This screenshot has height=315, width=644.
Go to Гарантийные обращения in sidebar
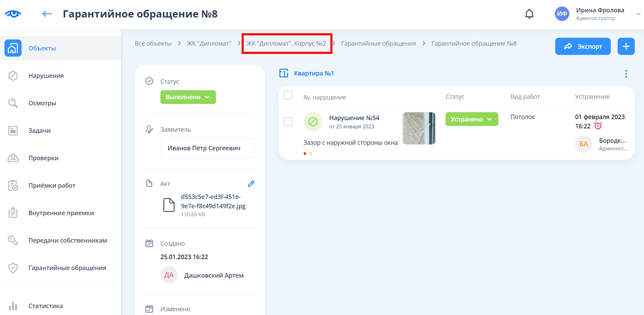click(67, 268)
